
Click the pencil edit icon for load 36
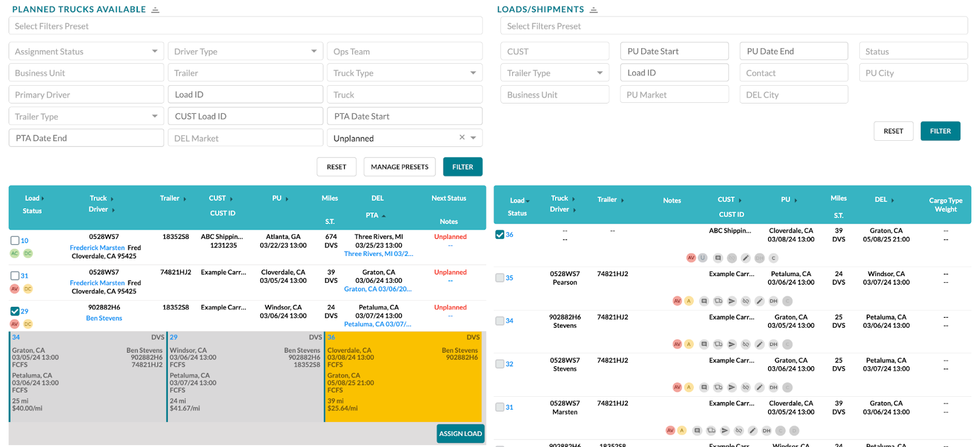[745, 258]
